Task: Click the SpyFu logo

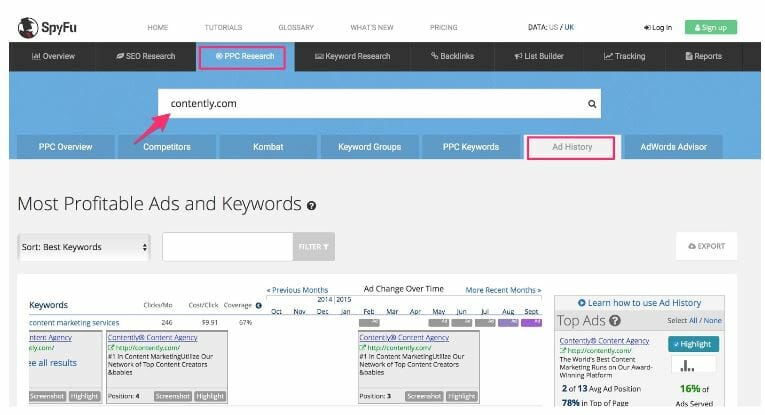Action: 47,27
